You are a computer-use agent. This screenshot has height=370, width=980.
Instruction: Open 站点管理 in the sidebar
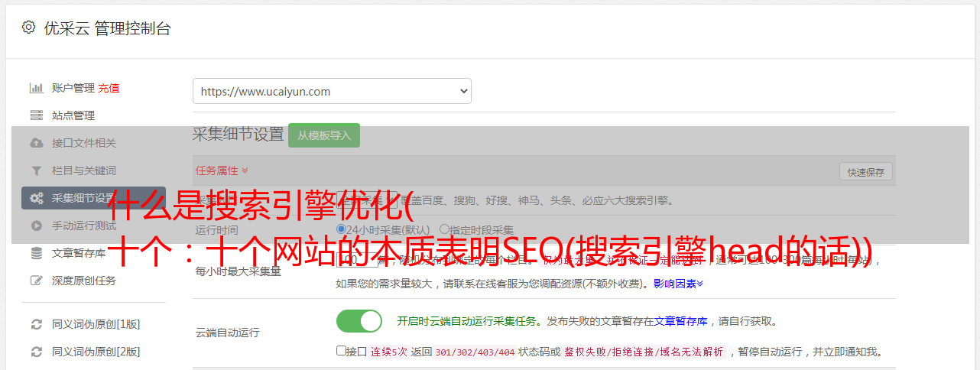point(73,115)
